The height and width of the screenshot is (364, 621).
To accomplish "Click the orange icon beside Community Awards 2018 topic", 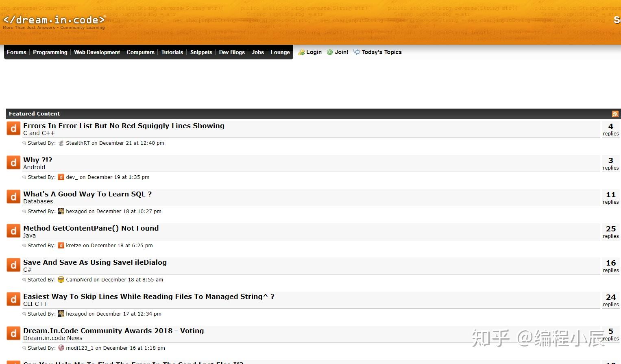I will (13, 333).
